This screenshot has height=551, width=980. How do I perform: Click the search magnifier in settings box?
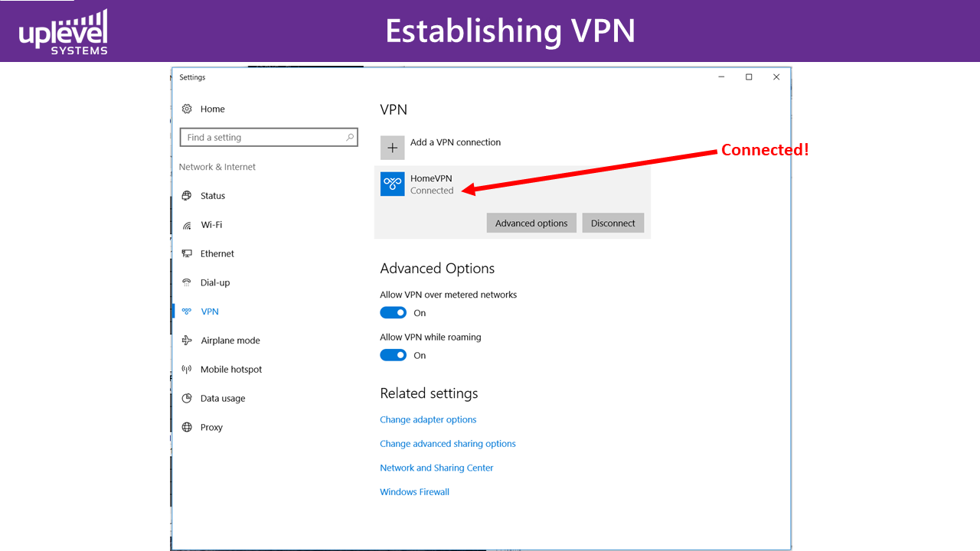click(x=350, y=138)
